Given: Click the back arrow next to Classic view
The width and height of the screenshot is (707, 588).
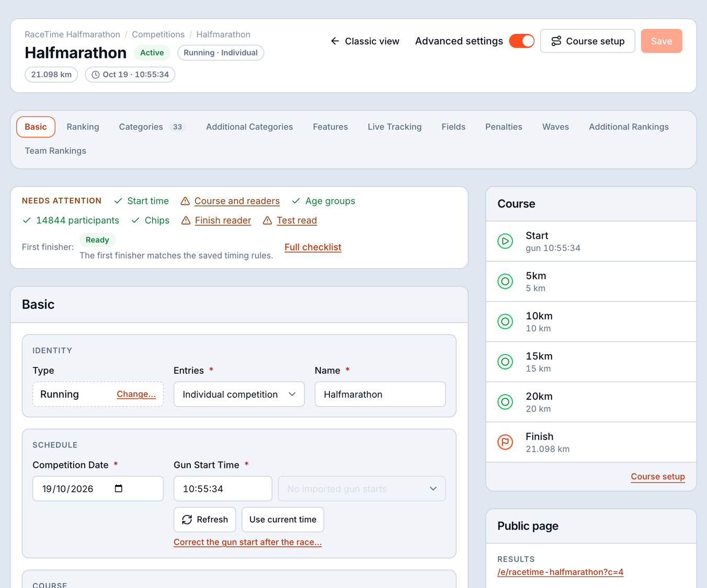Looking at the screenshot, I should tap(335, 41).
